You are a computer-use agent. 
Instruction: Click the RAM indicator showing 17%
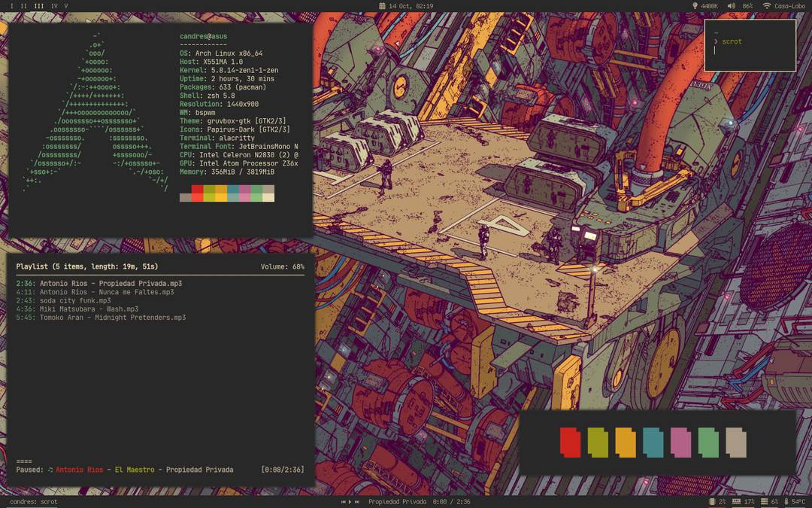750,501
